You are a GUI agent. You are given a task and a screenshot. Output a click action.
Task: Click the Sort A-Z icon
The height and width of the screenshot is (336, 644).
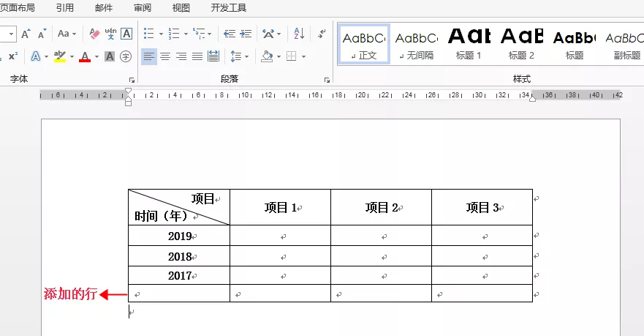point(299,34)
